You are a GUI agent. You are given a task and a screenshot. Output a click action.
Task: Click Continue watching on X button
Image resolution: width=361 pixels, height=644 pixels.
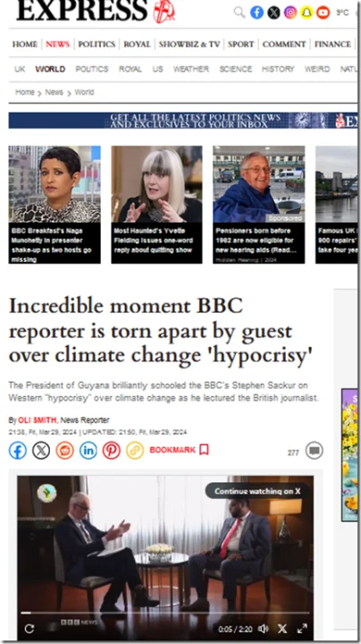pos(257,491)
